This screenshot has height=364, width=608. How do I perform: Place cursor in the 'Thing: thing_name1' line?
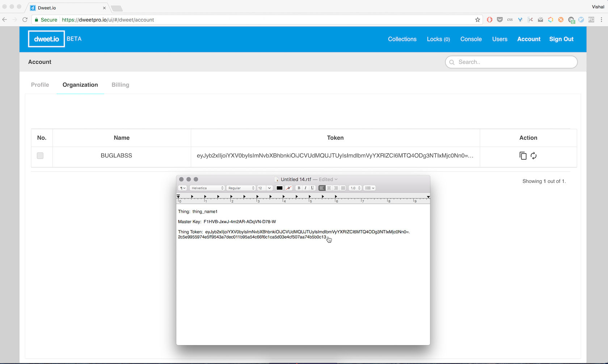(x=198, y=212)
